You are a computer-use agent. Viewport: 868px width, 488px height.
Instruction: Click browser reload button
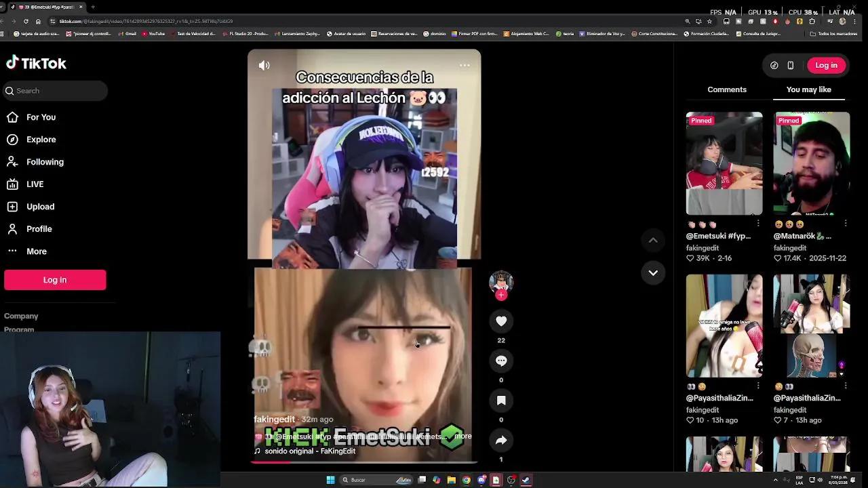pyautogui.click(x=26, y=21)
